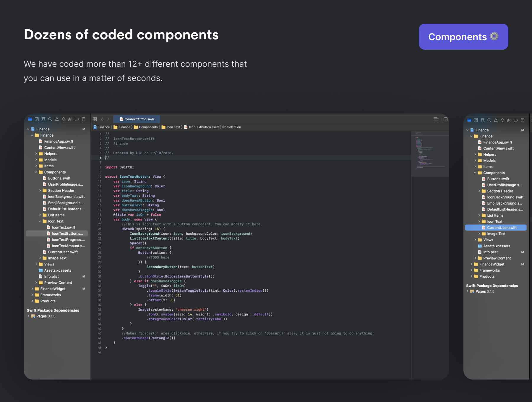The image size is (532, 402).
Task: Click Components in the editor breadcrumb path
Action: coord(148,127)
